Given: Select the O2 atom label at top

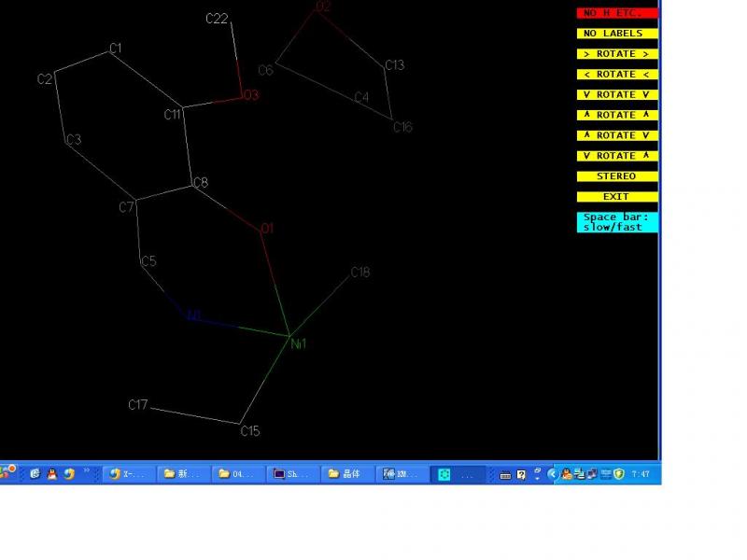Looking at the screenshot, I should (323, 7).
